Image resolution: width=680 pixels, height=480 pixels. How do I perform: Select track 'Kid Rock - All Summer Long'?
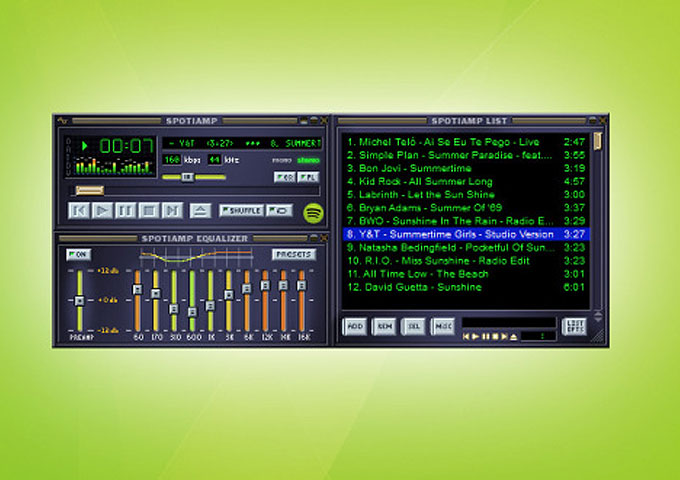(466, 181)
